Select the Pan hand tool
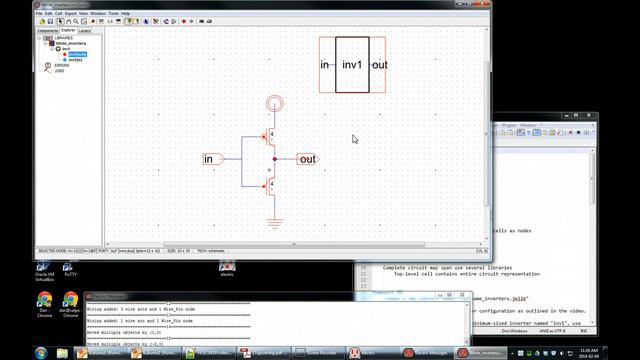 coord(68,21)
